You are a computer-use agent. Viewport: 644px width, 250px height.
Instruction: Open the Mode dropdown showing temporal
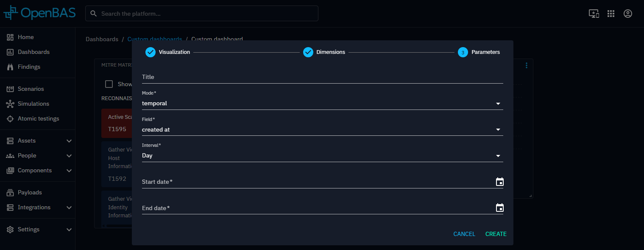(x=322, y=104)
